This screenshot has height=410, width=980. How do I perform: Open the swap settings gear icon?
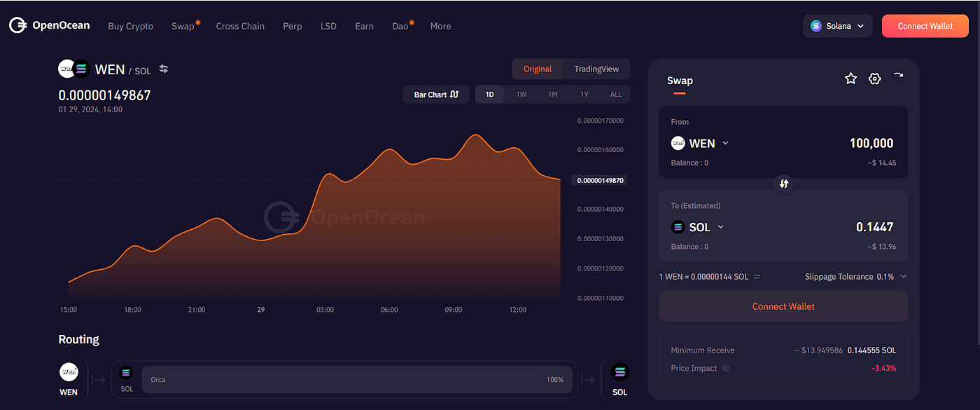coord(874,78)
